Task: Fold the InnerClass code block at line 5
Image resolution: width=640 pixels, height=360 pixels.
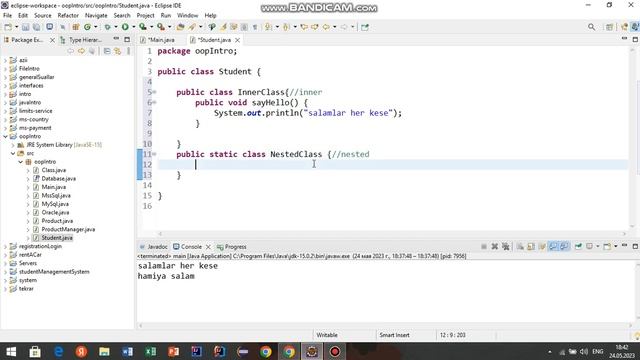Action: pyautogui.click(x=155, y=92)
